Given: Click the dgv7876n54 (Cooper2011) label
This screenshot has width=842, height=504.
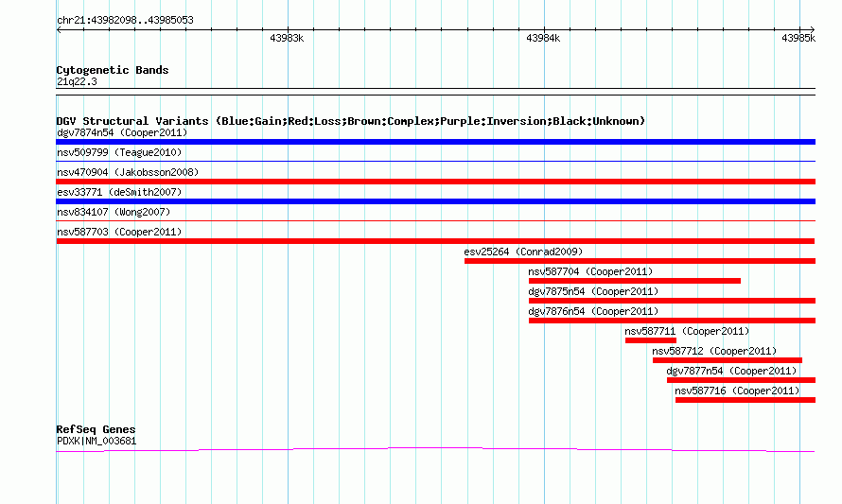Looking at the screenshot, I should coord(593,311).
